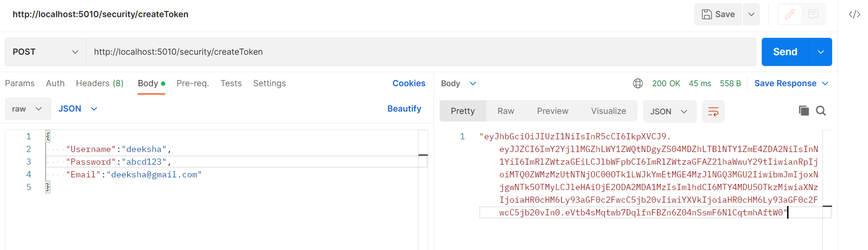Open the POST method dropdown

pos(46,52)
